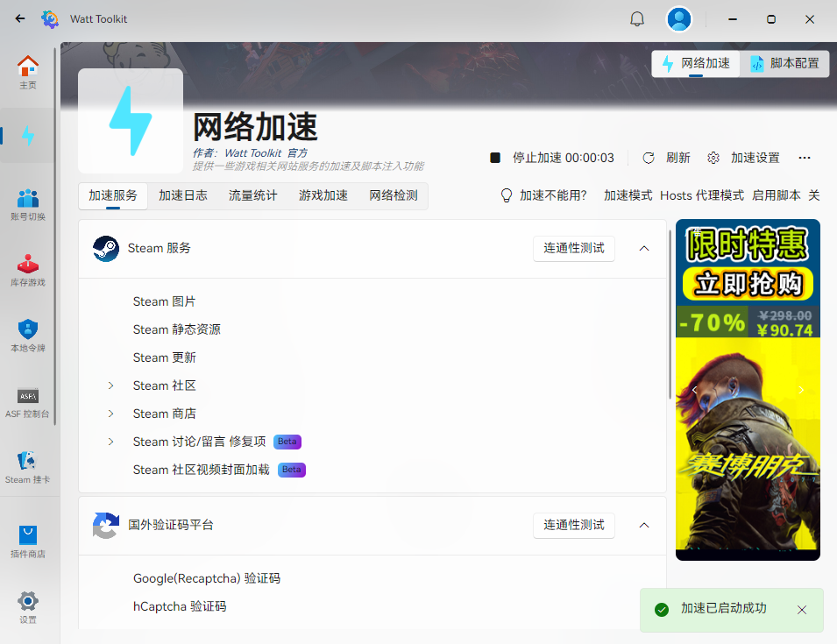Collapse the Steam 服务 section
This screenshot has height=644, width=837.
click(x=644, y=249)
